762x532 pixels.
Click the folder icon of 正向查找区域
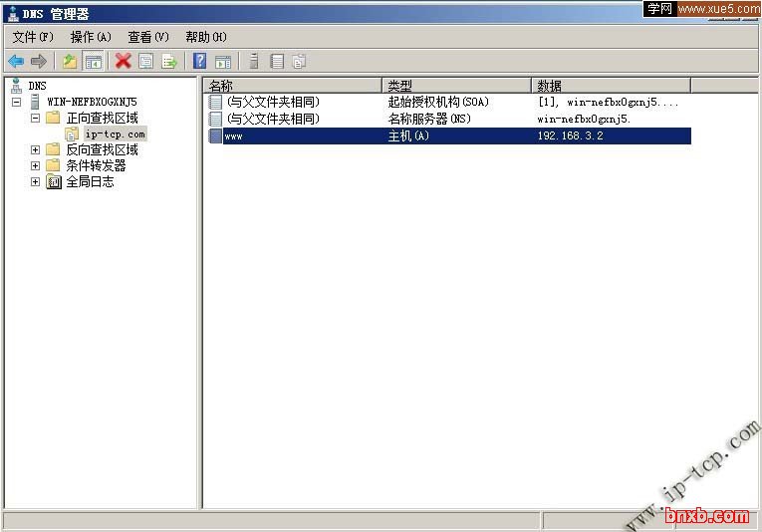coord(53,118)
